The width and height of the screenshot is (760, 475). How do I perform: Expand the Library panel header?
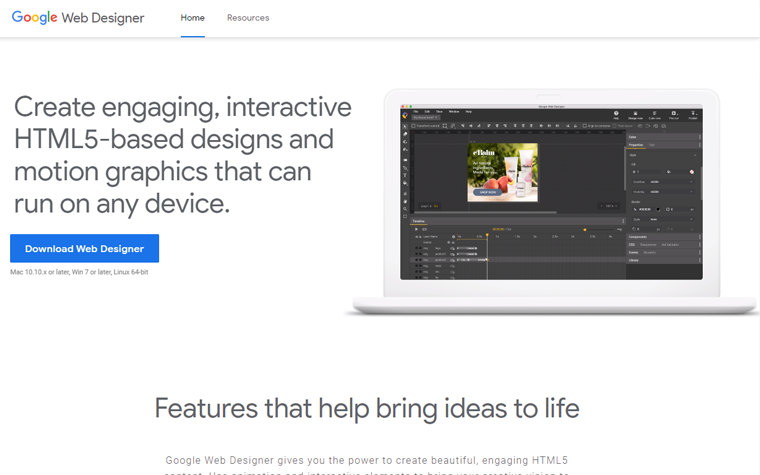634,260
